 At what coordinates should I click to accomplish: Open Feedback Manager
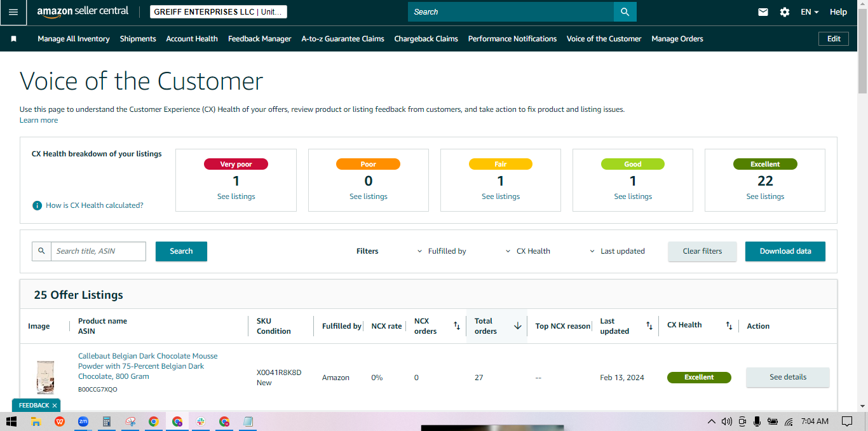(x=260, y=39)
